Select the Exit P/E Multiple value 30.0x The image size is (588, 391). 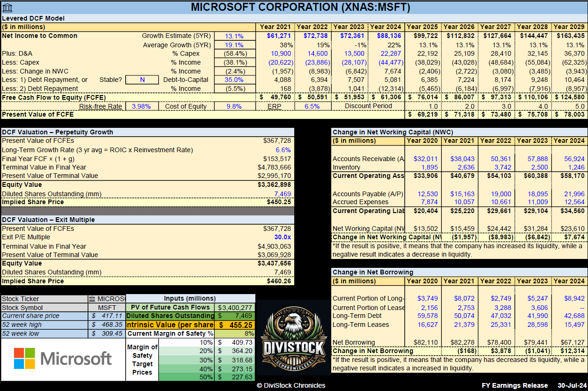(x=282, y=237)
